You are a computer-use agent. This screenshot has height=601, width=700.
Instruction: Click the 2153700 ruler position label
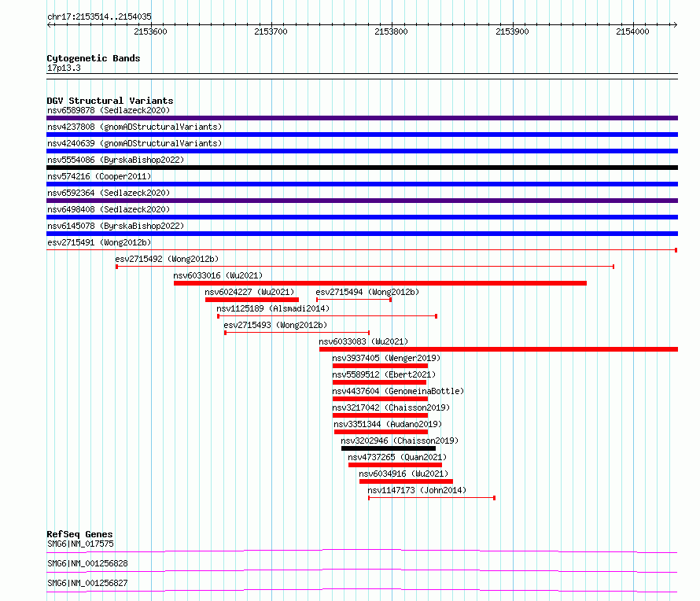tap(271, 31)
